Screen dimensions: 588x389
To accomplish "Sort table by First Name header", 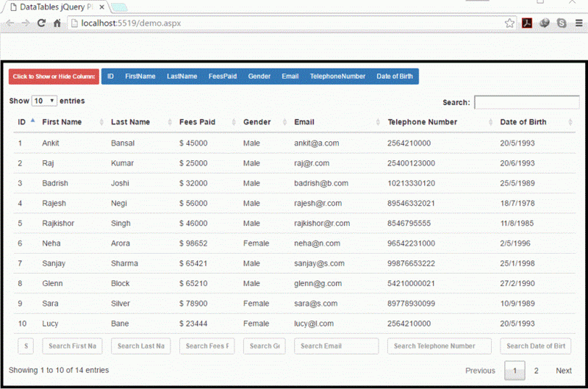I will 62,122.
